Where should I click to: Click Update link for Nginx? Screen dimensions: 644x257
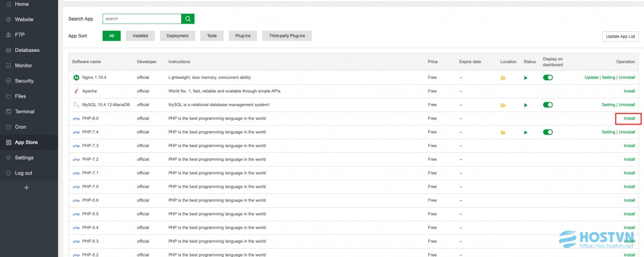point(591,78)
